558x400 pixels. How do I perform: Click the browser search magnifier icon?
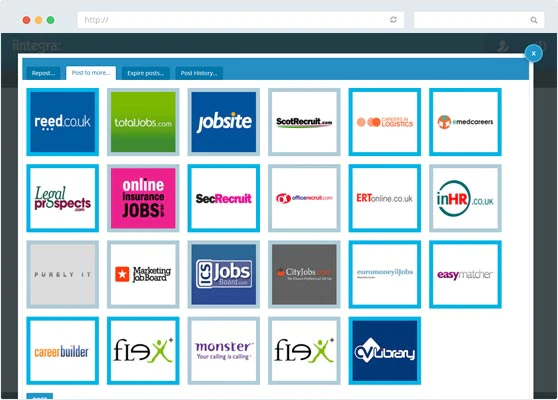coord(533,20)
